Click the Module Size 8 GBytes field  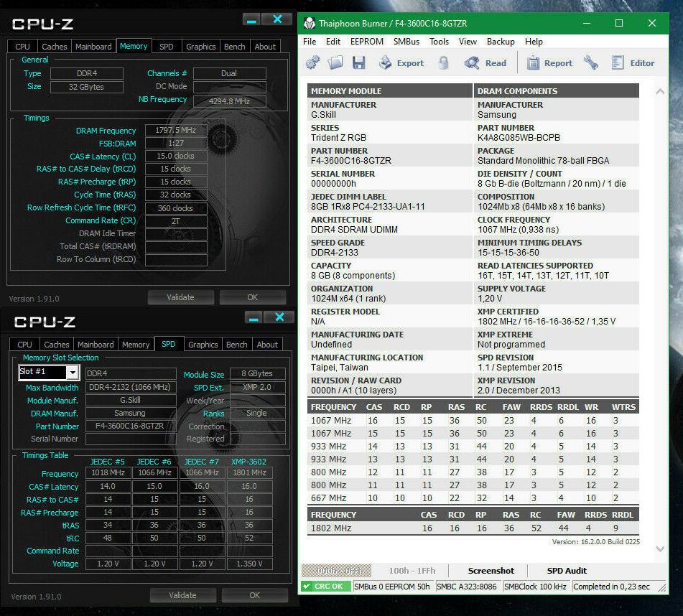pos(257,373)
